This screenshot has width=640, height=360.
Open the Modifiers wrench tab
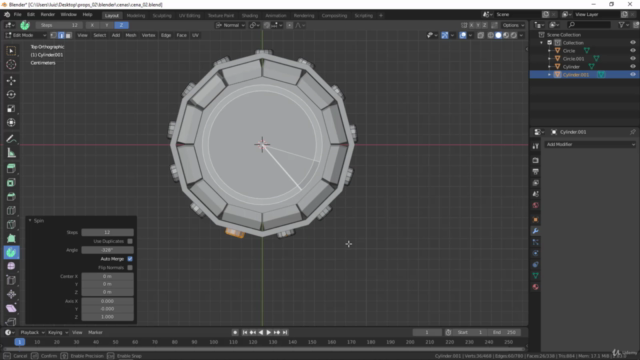click(x=536, y=231)
